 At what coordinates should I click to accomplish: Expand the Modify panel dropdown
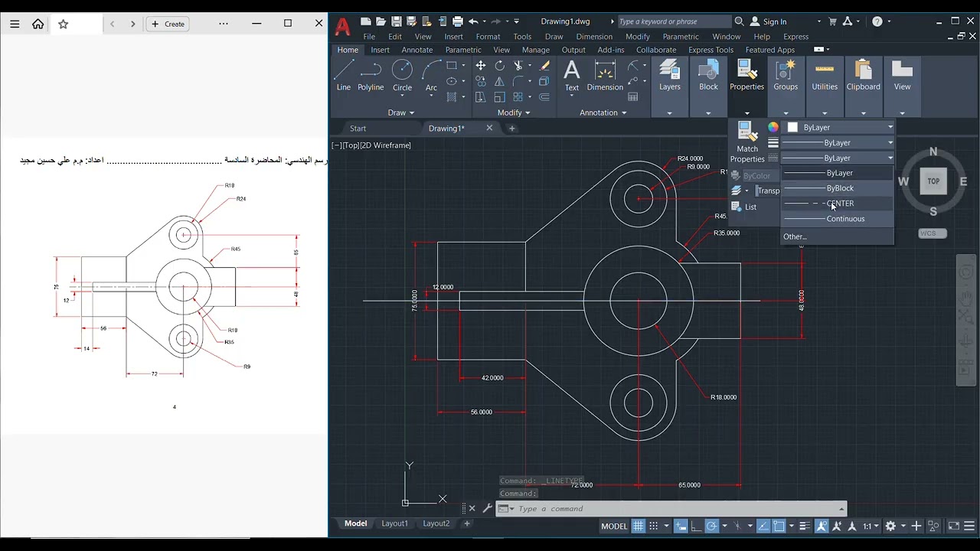pos(514,112)
